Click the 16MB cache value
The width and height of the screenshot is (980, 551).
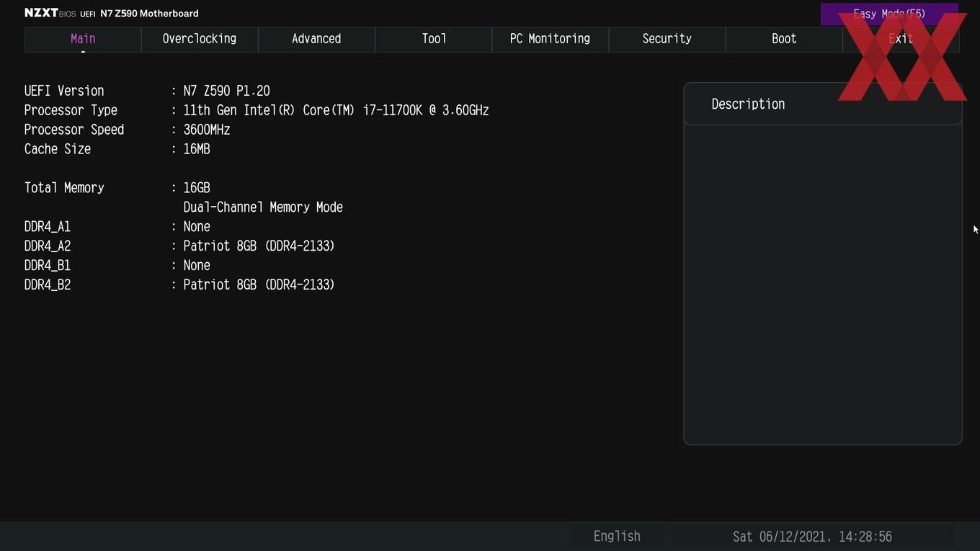[197, 149]
